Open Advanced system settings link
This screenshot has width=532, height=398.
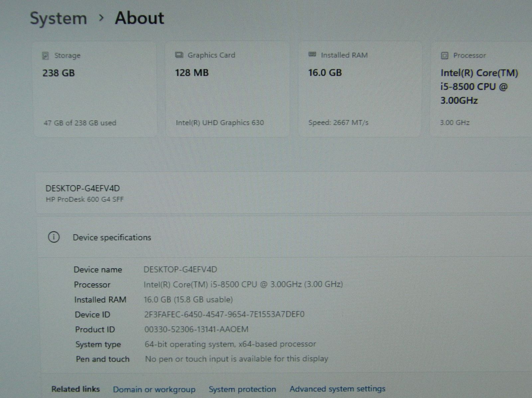pyautogui.click(x=337, y=389)
